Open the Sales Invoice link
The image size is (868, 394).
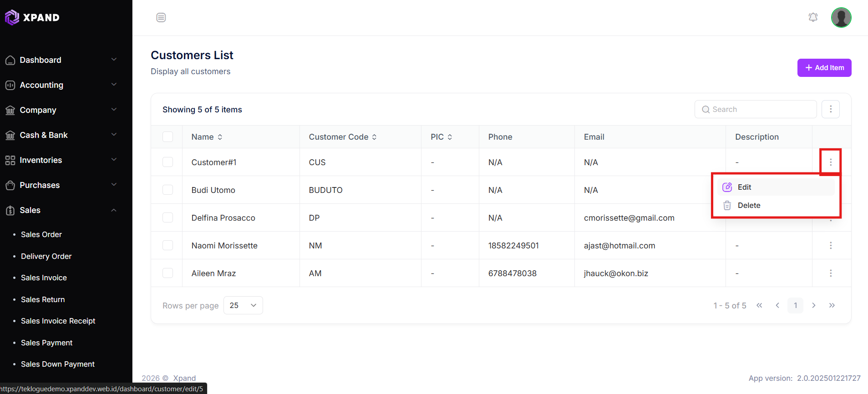[x=44, y=278]
